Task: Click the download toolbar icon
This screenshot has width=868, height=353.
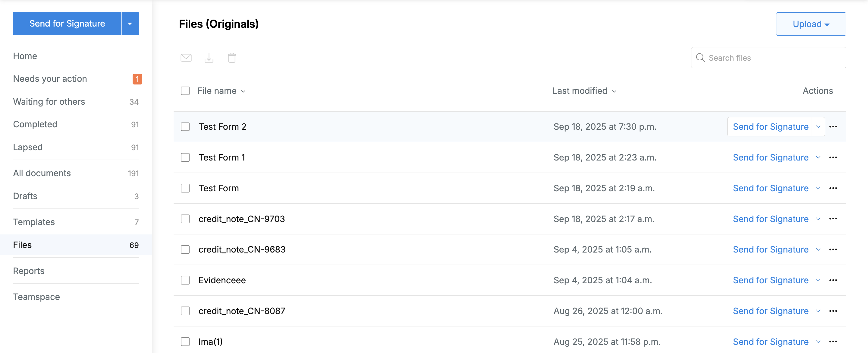Action: (x=209, y=58)
